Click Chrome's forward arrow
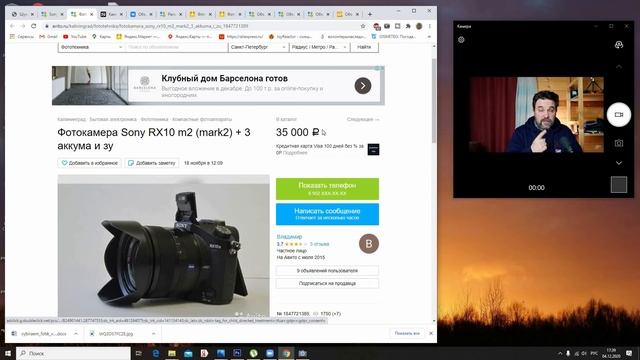Screen dimensions: 640x360 23,26
